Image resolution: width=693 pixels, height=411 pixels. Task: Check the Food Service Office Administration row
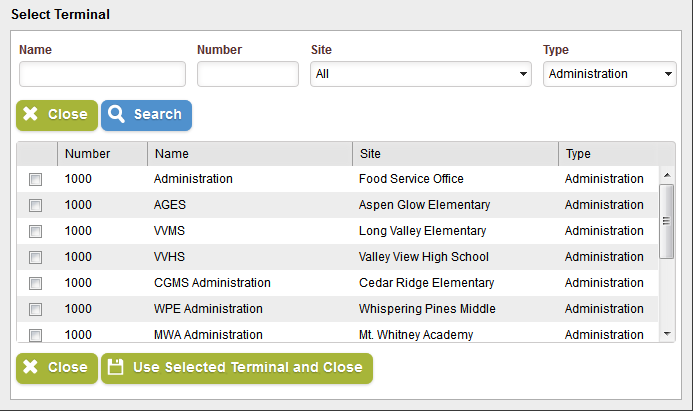[36, 180]
